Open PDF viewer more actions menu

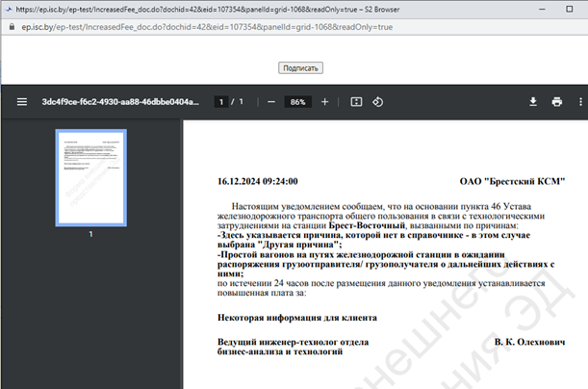[x=580, y=102]
